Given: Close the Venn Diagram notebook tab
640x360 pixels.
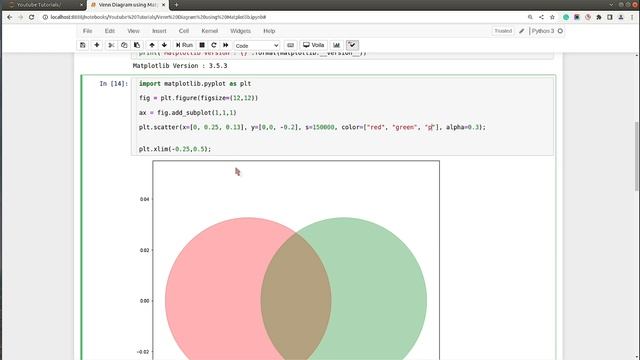Looking at the screenshot, I should (164, 5).
